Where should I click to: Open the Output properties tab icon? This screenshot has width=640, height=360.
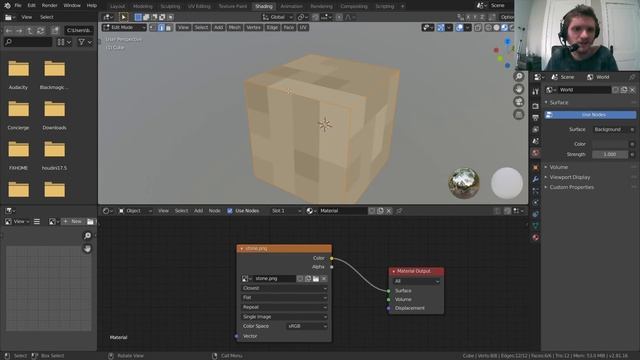coord(536,118)
